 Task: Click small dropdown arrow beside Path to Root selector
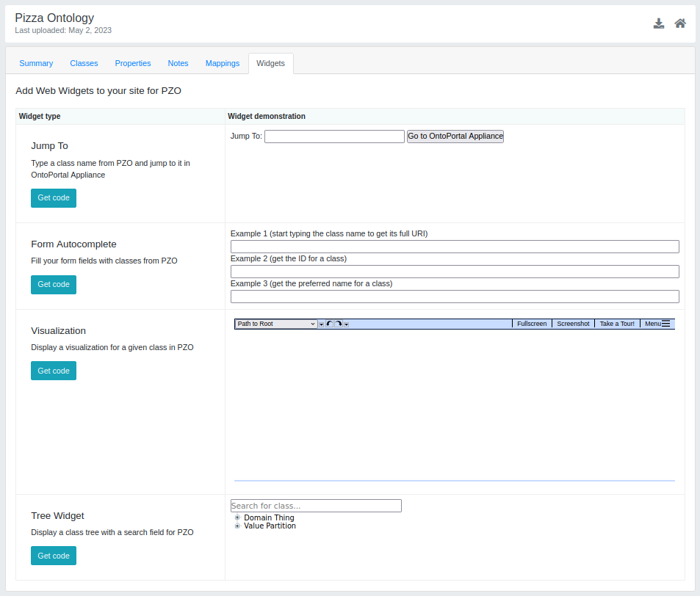322,324
